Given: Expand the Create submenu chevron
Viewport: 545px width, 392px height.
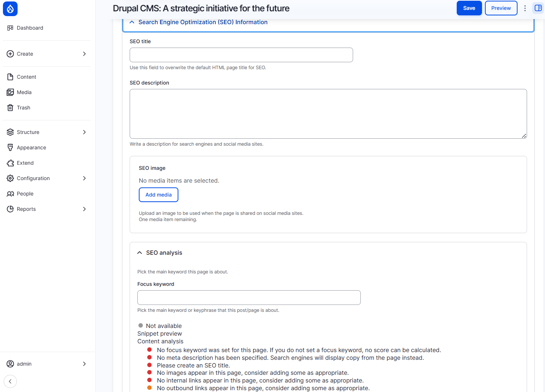Looking at the screenshot, I should [84, 54].
